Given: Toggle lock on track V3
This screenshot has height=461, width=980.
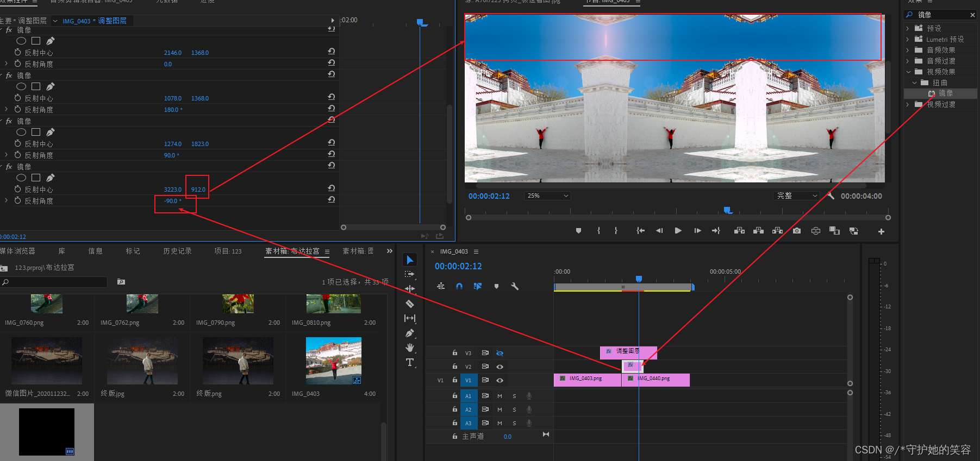Looking at the screenshot, I should click(x=455, y=353).
